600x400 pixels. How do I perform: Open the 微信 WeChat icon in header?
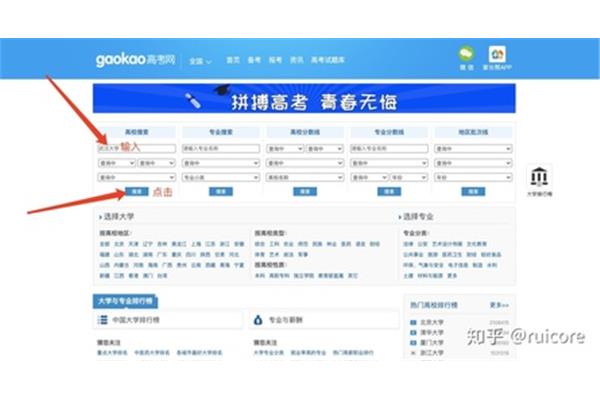[x=466, y=54]
